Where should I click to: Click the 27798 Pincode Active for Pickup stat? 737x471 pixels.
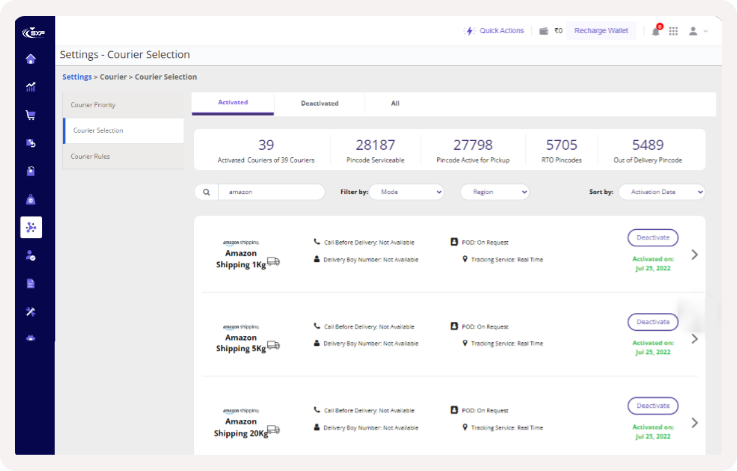point(473,150)
